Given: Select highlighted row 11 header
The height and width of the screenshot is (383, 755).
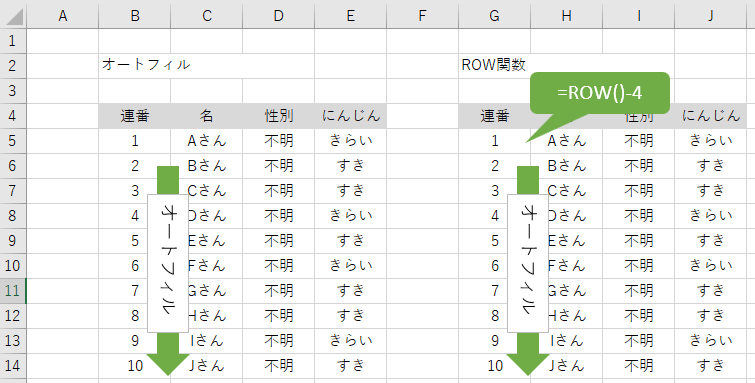Looking at the screenshot, I should click(13, 291).
